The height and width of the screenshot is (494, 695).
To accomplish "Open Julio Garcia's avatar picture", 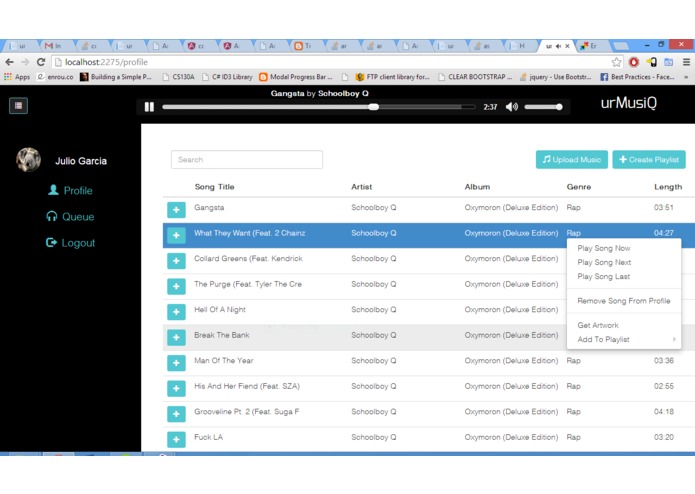I will click(29, 160).
